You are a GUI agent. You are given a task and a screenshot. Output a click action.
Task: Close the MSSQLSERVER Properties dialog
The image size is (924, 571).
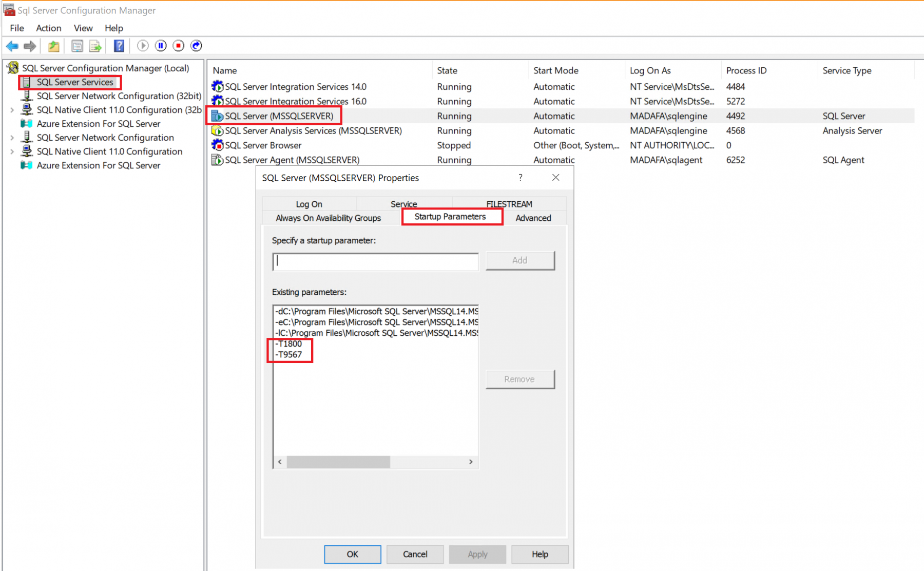(x=556, y=178)
